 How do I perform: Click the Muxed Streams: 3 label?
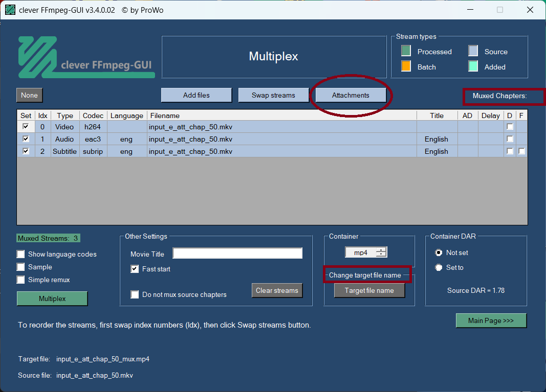click(x=49, y=238)
